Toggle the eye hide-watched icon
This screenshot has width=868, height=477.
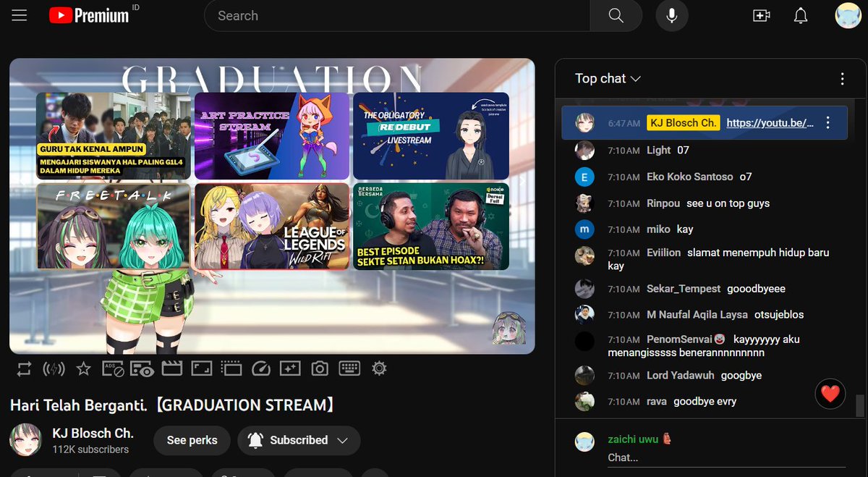pos(142,369)
